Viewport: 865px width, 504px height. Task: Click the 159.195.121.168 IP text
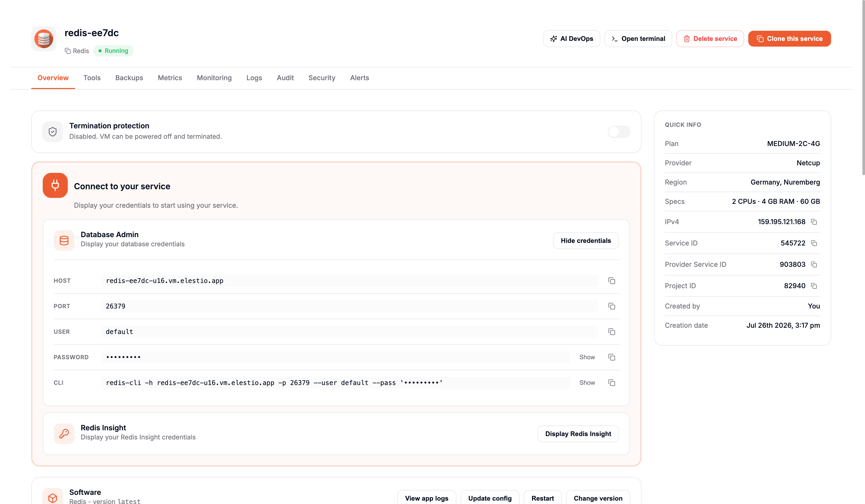(781, 222)
